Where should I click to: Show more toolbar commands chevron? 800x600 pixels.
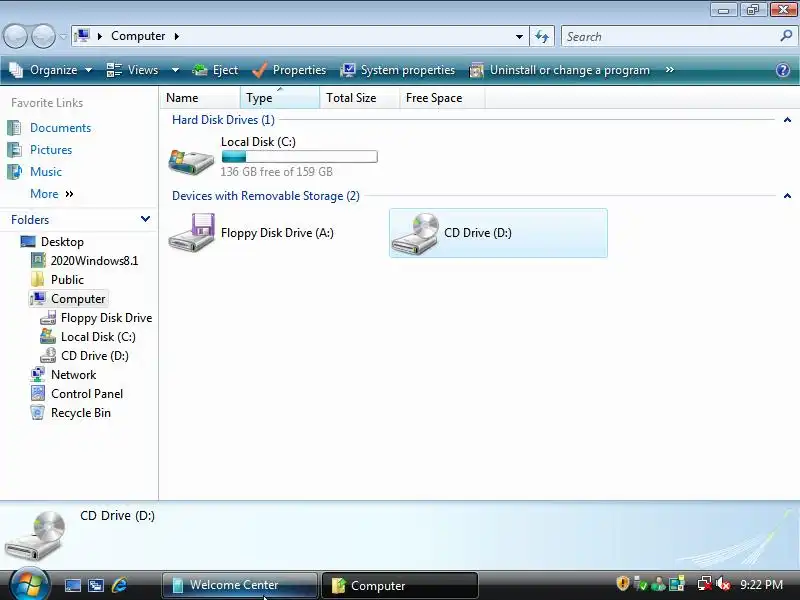[670, 70]
